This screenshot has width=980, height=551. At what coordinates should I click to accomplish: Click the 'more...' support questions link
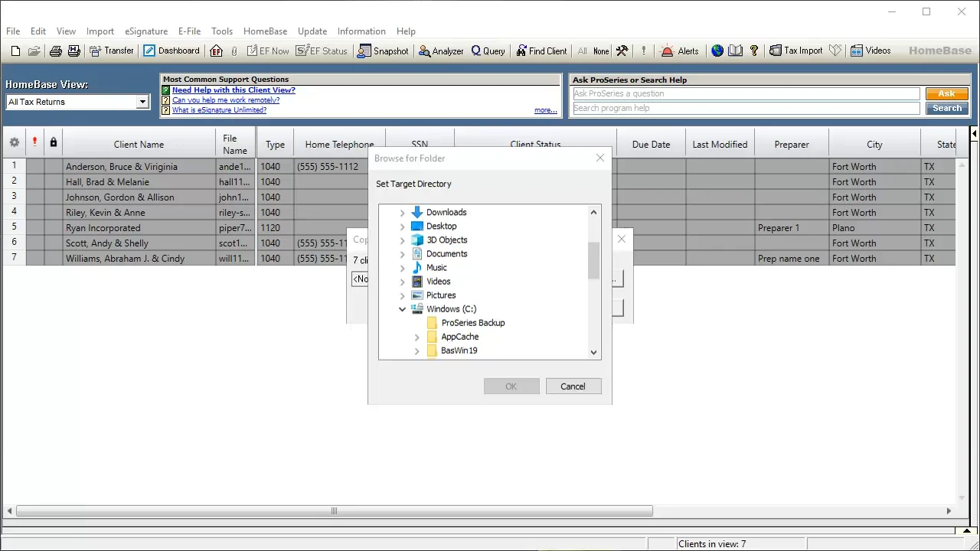tap(546, 110)
